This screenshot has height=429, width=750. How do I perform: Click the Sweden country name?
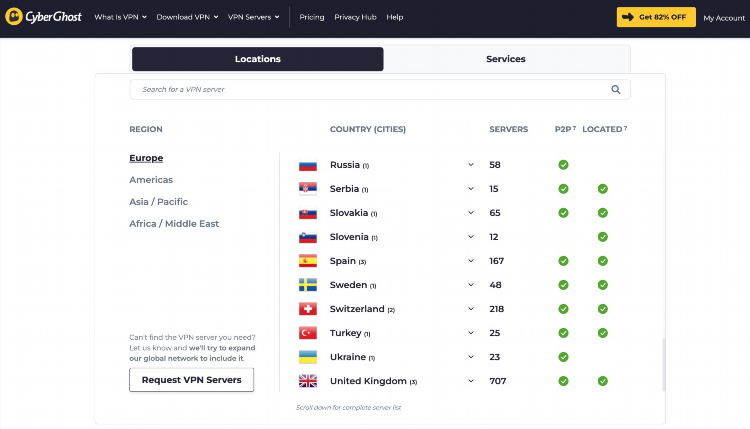point(348,285)
